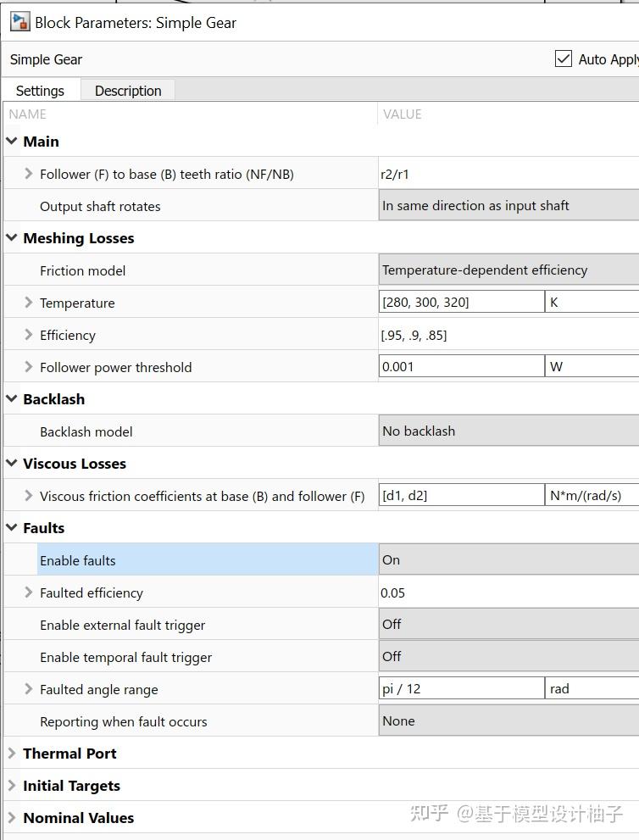Image resolution: width=639 pixels, height=840 pixels.
Task: Expand the Efficiency parameter row
Action: click(29, 335)
